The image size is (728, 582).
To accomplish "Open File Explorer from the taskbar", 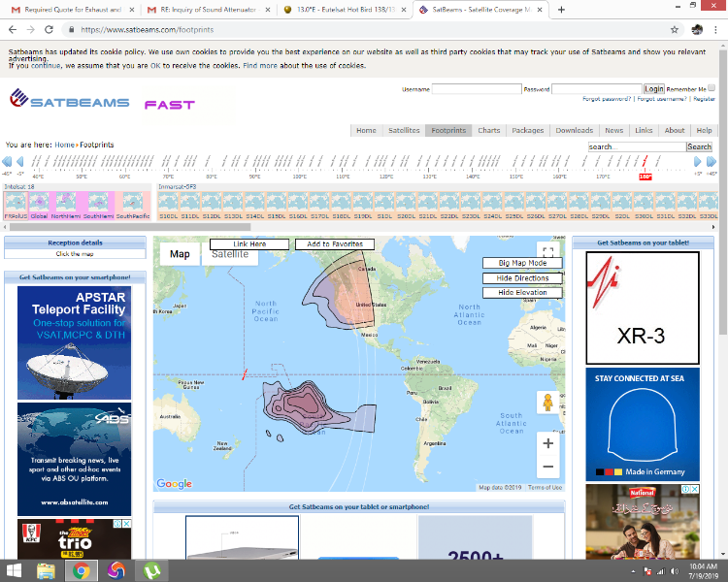I will pyautogui.click(x=46, y=571).
